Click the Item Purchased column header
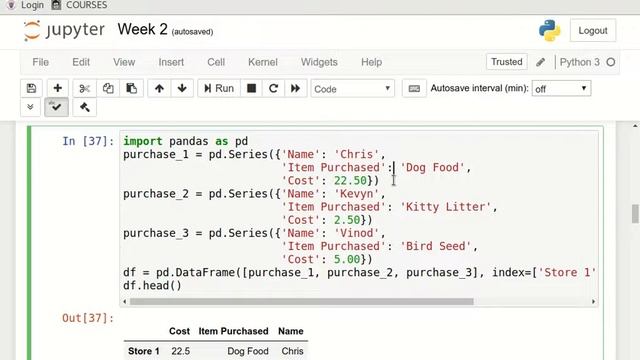 233,331
